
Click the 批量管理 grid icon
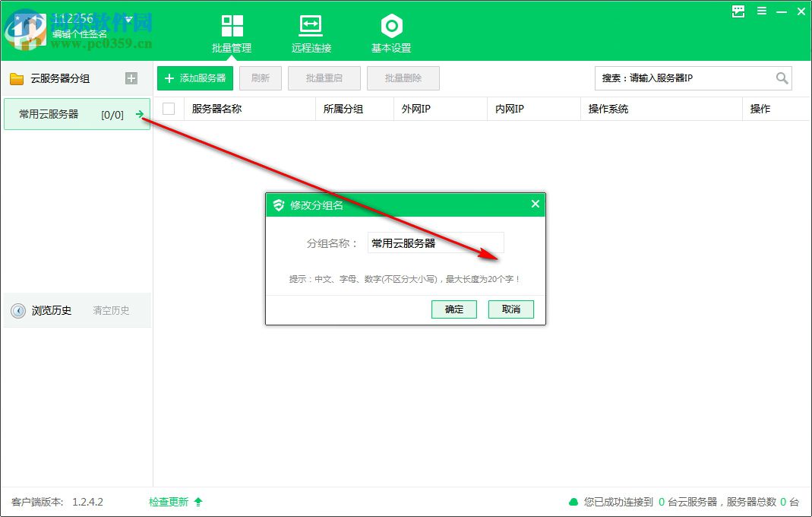click(x=232, y=26)
